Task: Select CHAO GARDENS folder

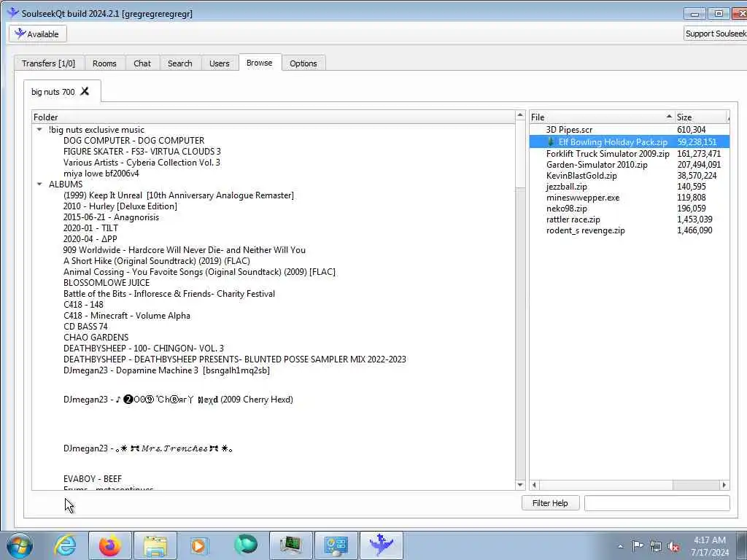Action: pyautogui.click(x=96, y=338)
